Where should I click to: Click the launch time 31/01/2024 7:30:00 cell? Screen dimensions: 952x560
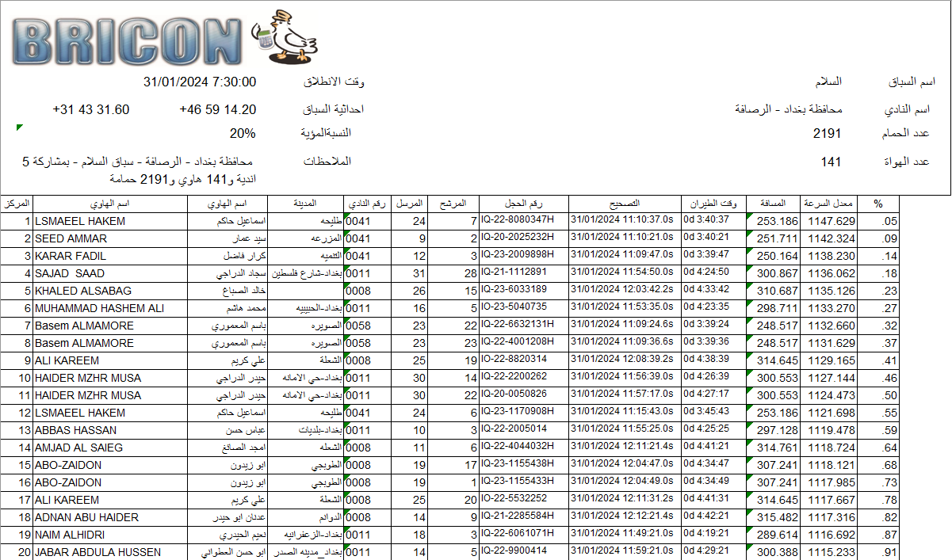tap(200, 82)
